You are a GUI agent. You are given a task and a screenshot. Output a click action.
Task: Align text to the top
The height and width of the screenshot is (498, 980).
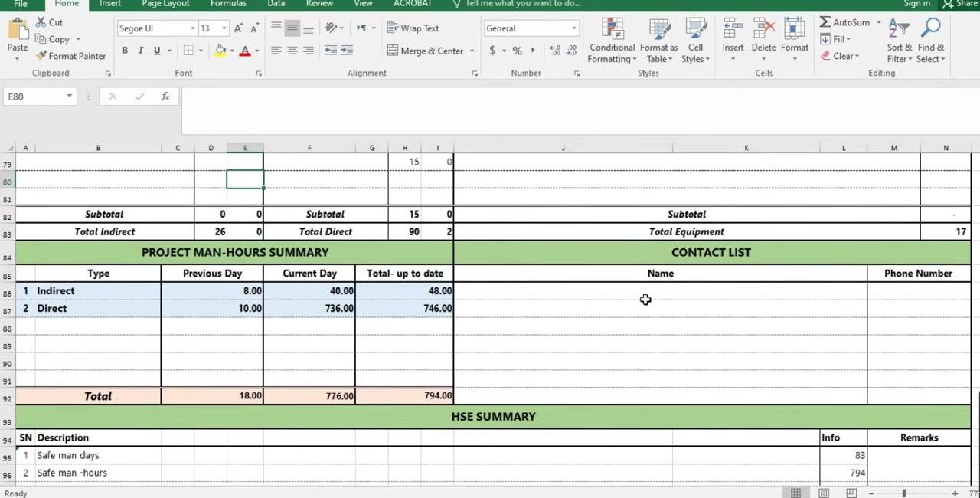point(276,28)
